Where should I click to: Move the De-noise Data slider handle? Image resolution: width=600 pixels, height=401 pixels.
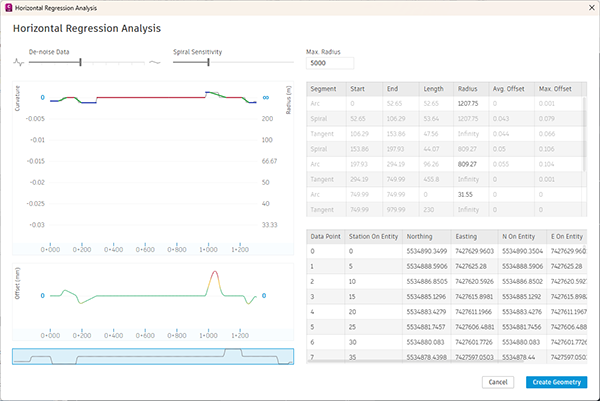pos(80,62)
